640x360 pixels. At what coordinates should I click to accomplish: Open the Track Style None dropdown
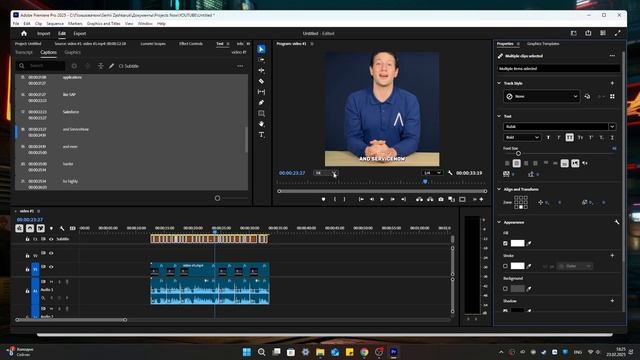click(x=541, y=96)
